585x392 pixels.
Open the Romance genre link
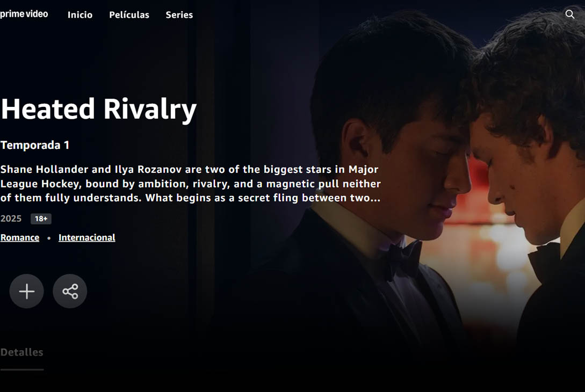pyautogui.click(x=20, y=237)
